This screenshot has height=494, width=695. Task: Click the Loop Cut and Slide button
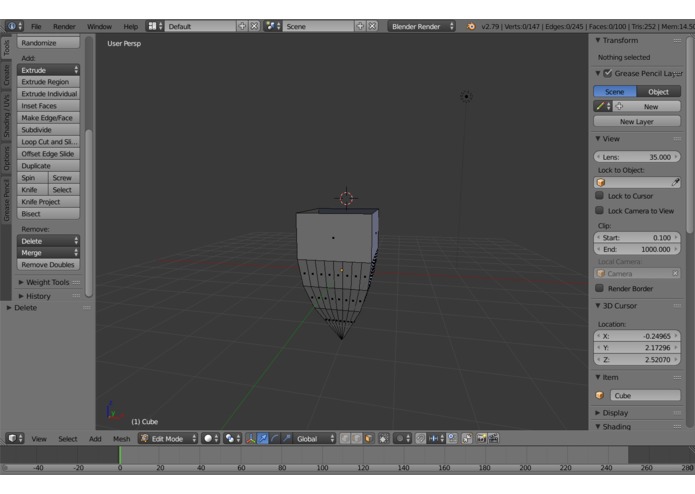point(48,142)
